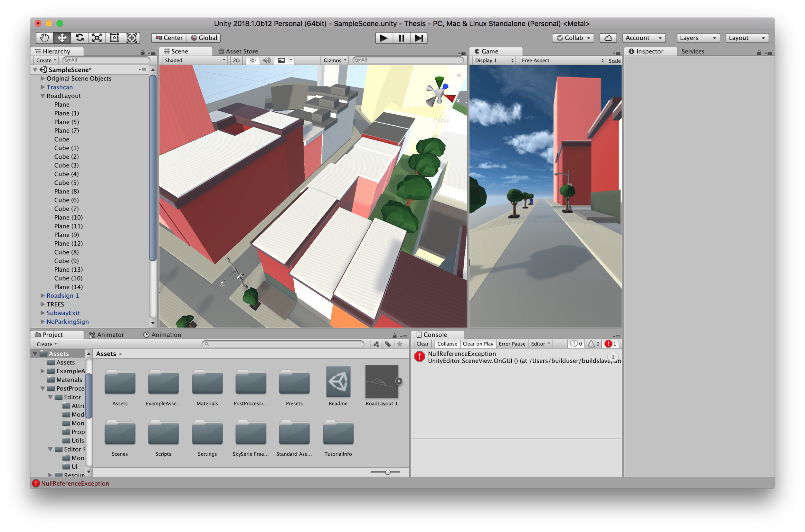Screen dimensions: 805x532
Task: Select the Scale tool
Action: tap(97, 38)
